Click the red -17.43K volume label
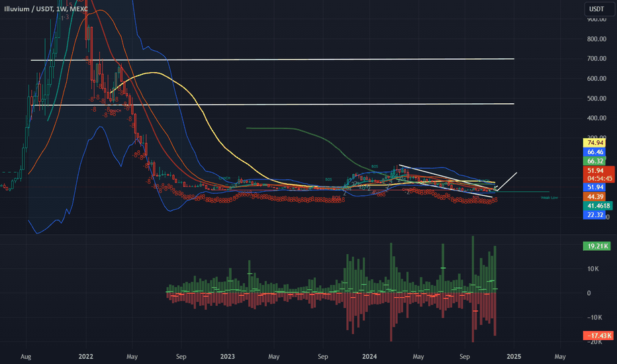 click(x=598, y=336)
